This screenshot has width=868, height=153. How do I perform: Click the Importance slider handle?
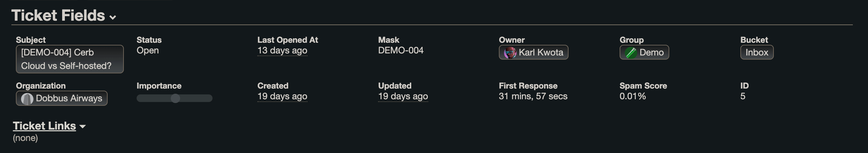(175, 98)
